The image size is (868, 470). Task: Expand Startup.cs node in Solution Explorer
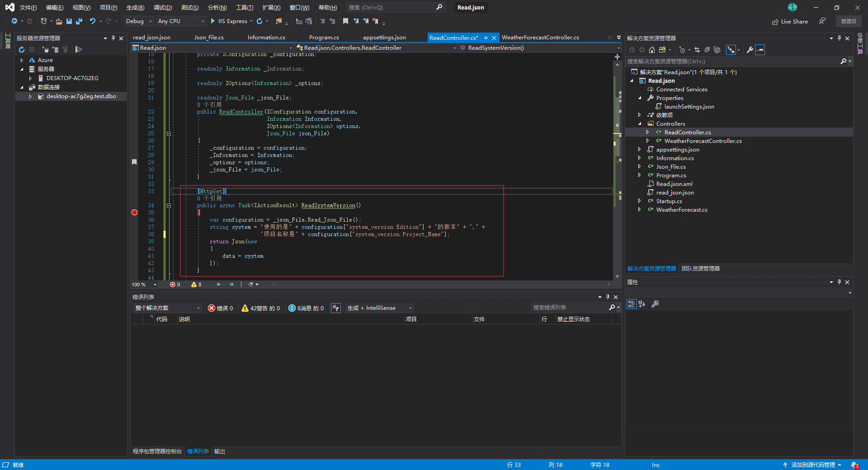tap(639, 201)
